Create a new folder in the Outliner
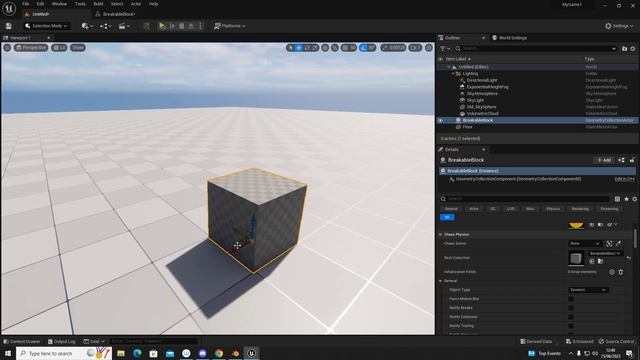640x360 pixels. [624, 49]
